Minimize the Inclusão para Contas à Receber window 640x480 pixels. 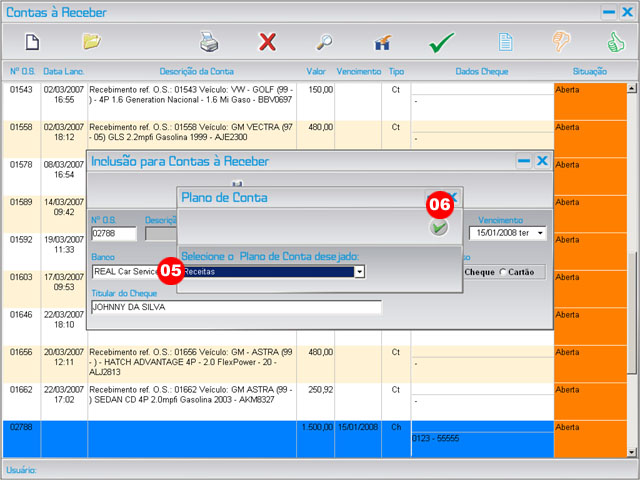(523, 161)
